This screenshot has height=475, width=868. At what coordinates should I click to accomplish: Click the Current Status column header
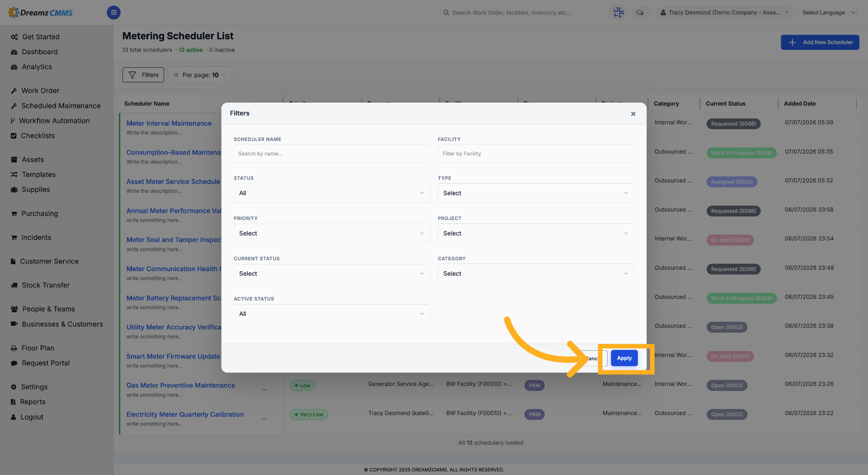pyautogui.click(x=726, y=103)
